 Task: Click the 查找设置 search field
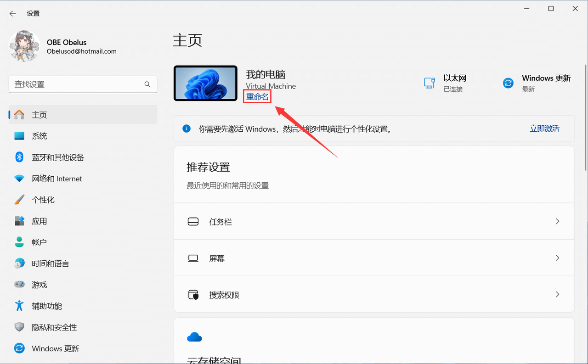76,84
